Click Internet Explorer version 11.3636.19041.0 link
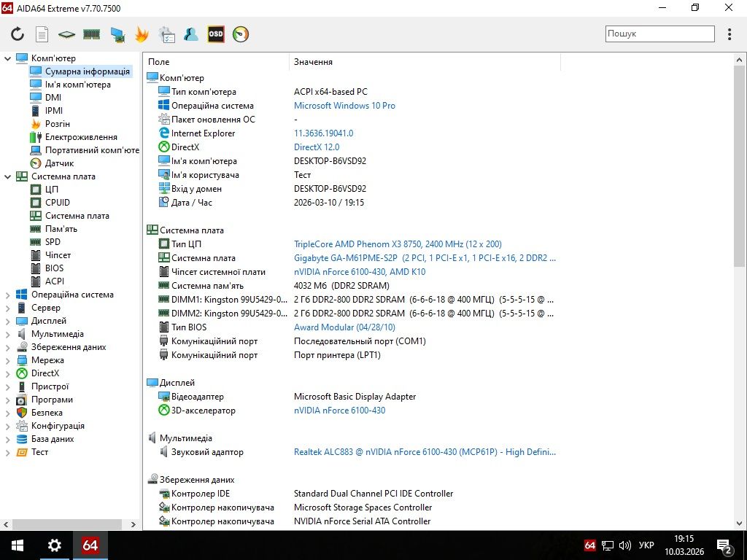747x560 pixels. pos(323,133)
